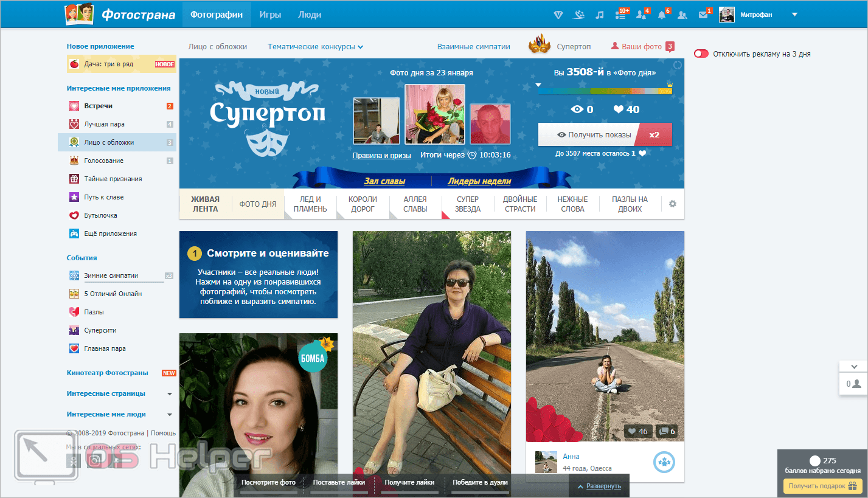Open Взаимные симпатии link
The width and height of the screenshot is (868, 498).
pos(474,46)
